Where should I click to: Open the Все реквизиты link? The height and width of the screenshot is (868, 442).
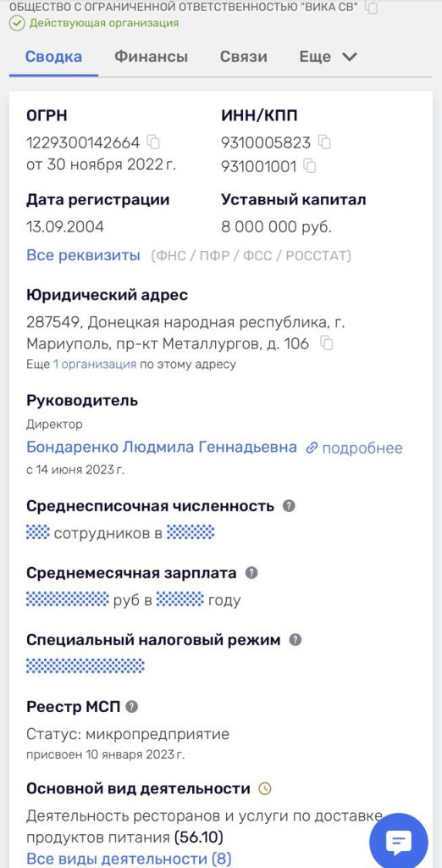click(84, 255)
